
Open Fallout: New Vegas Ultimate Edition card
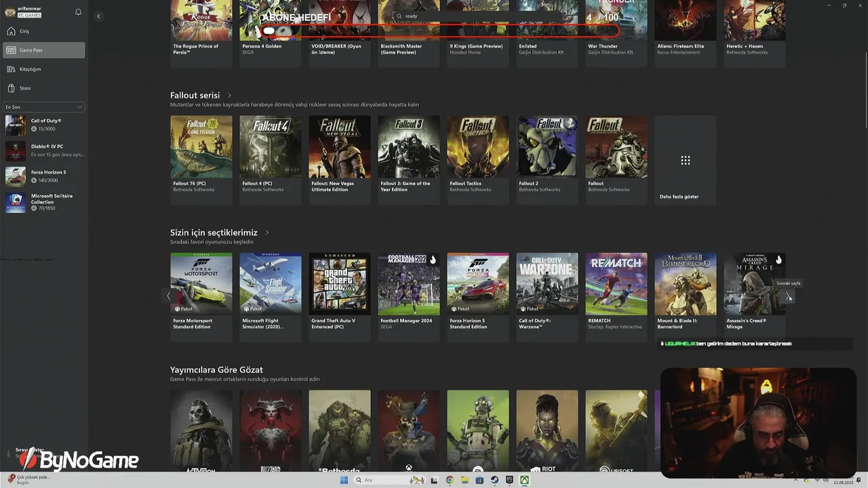click(x=339, y=159)
